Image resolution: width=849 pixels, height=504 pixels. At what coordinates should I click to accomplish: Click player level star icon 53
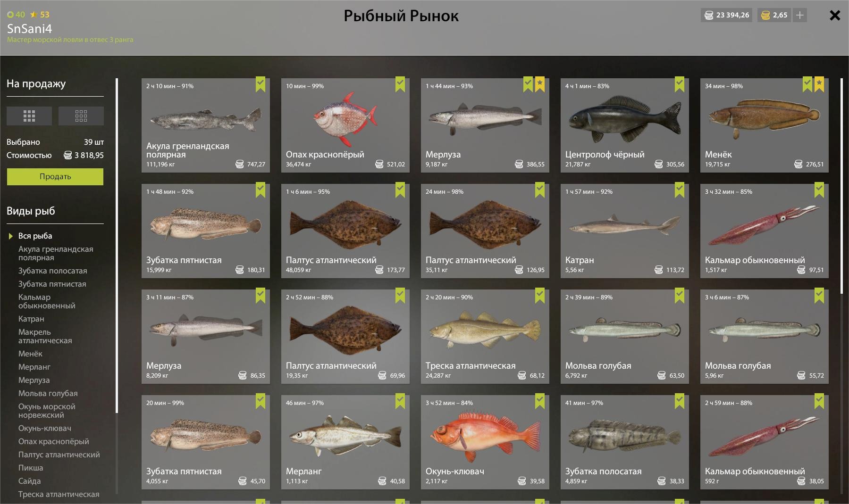coord(34,15)
